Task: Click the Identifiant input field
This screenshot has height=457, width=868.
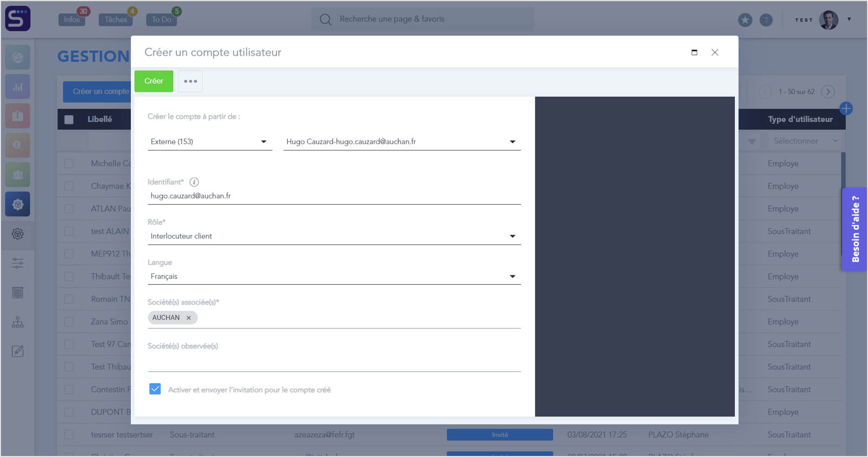Action: coord(334,196)
